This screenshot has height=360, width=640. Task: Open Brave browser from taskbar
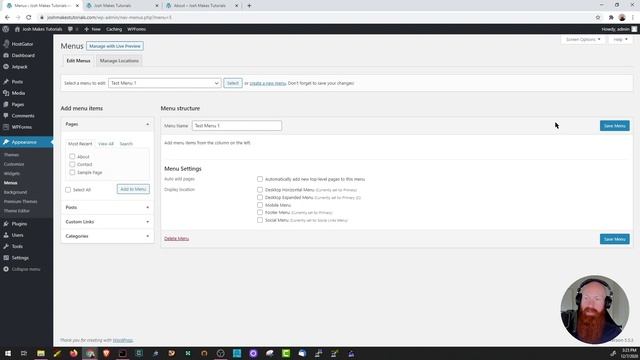click(107, 353)
